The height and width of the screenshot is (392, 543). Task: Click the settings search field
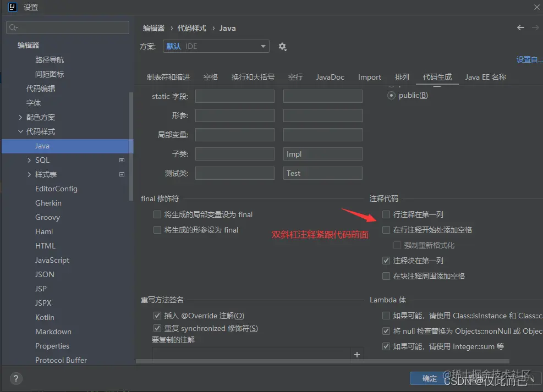click(x=68, y=27)
